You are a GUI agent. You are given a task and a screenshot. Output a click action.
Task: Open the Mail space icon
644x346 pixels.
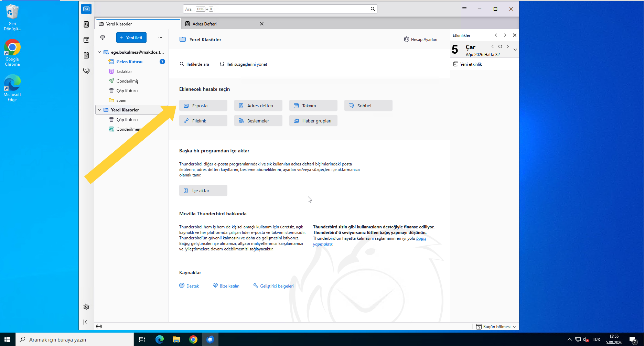pos(86,9)
